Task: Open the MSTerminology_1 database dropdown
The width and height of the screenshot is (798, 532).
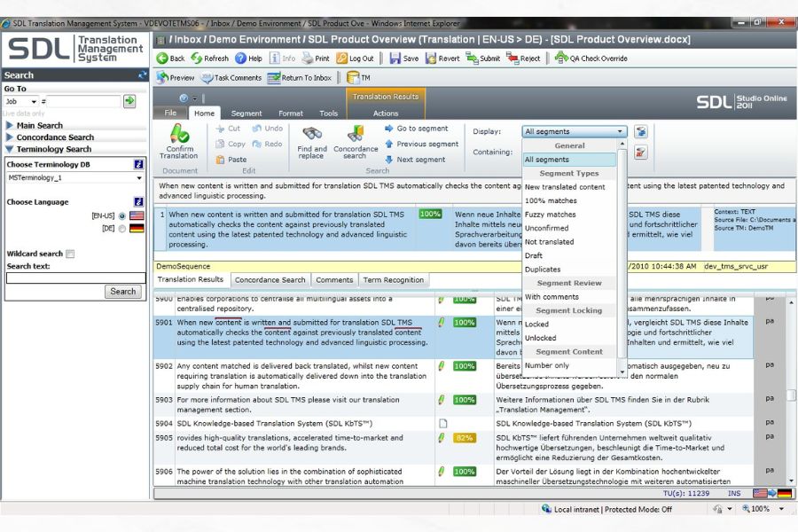Action: click(x=74, y=177)
